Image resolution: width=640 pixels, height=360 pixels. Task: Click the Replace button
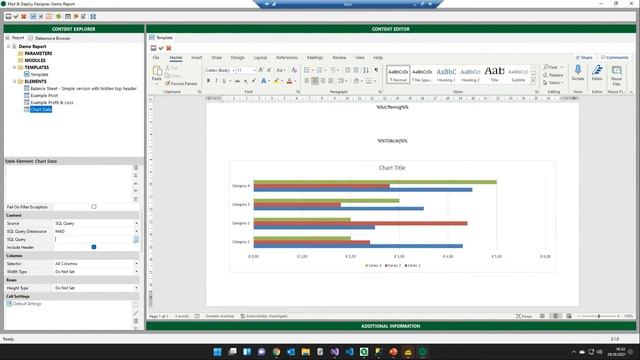[x=553, y=75]
